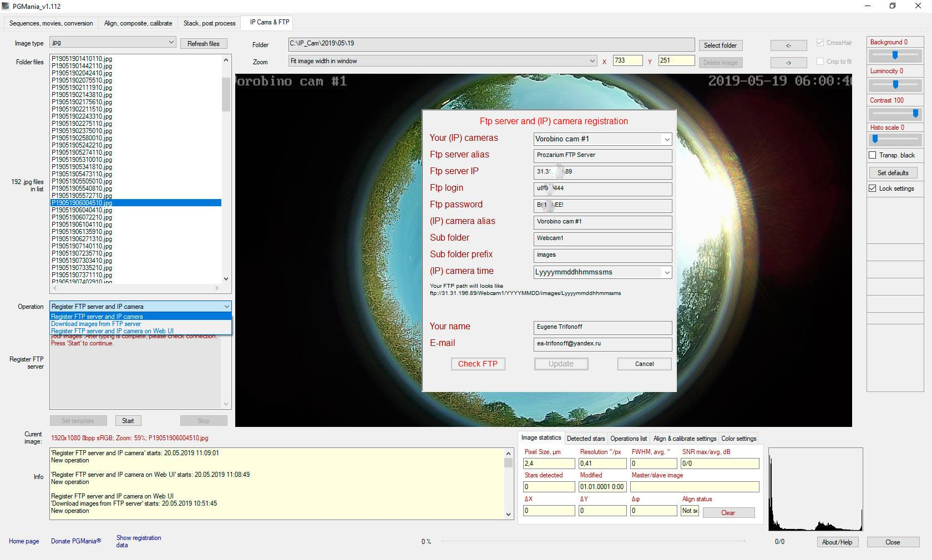Viewport: 932px width, 560px height.
Task: Expand the Your (IP) cameras dropdown
Action: (x=667, y=139)
